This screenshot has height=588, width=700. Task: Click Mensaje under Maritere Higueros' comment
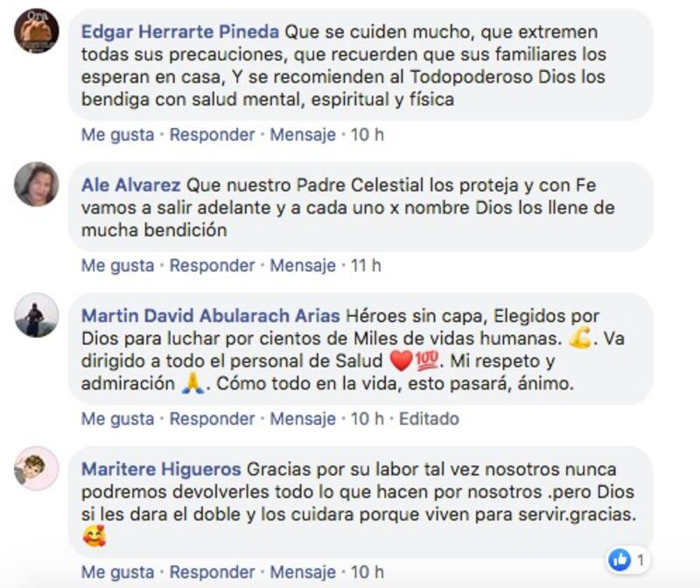(x=303, y=572)
